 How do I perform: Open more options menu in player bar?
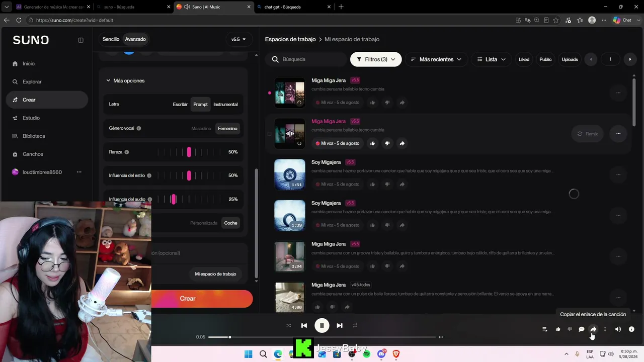pos(605,329)
